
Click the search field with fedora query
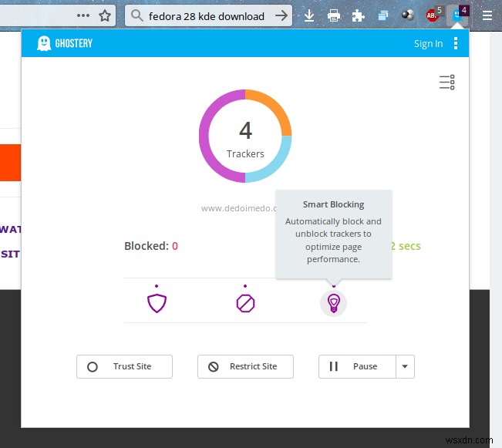(207, 16)
